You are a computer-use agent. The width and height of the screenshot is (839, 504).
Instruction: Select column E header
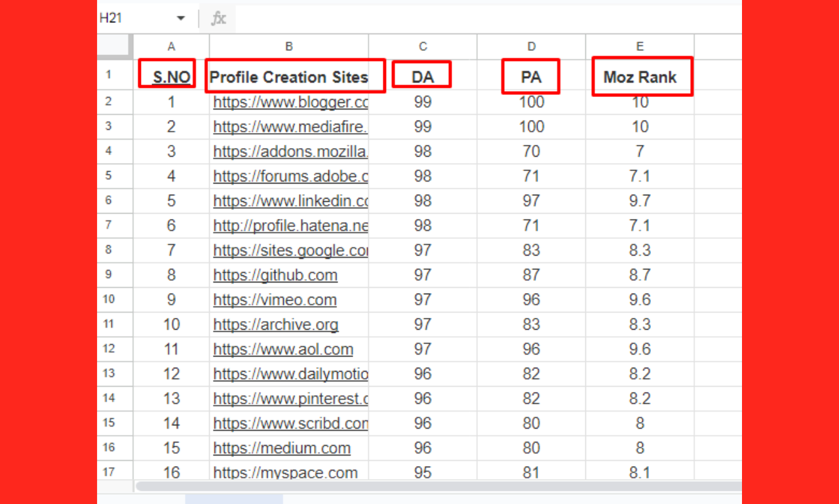(640, 47)
